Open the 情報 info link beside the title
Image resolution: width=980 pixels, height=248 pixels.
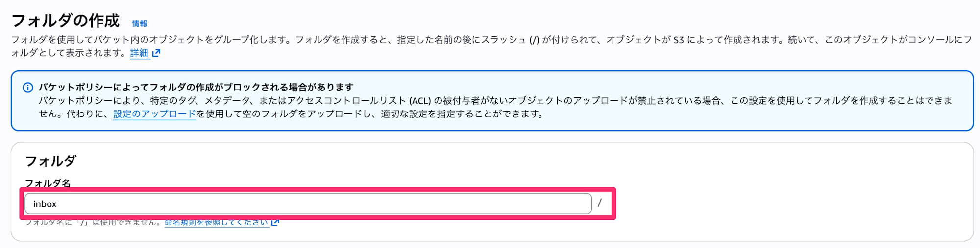[139, 23]
